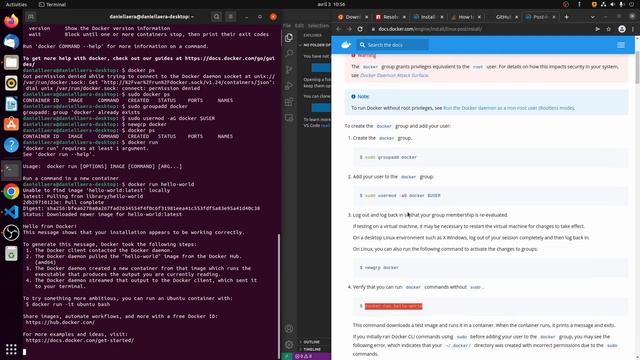Viewport: 640px width, 360px height.
Task: Click the first blue button in VS Code Explorer
Action: coord(321,67)
